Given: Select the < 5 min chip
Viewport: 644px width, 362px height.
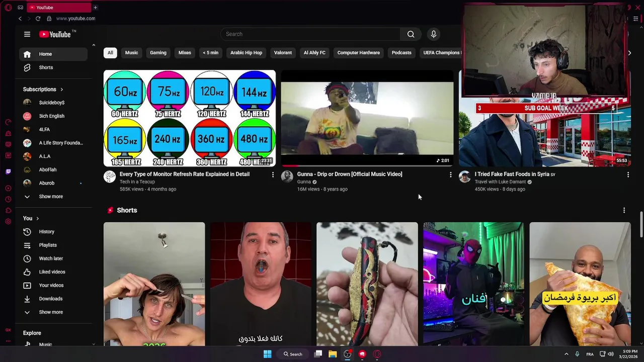Looking at the screenshot, I should (210, 53).
